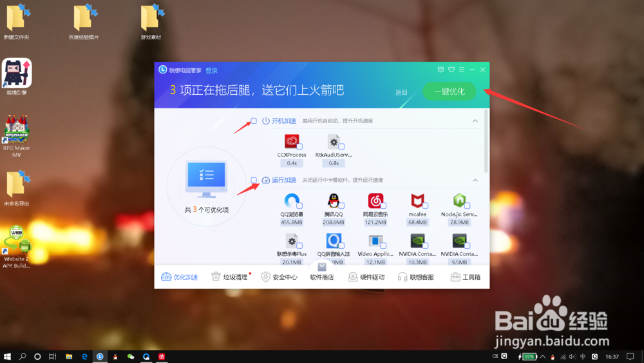Switch to the 安全中心 tab
The image size is (644, 363).
coord(279,277)
